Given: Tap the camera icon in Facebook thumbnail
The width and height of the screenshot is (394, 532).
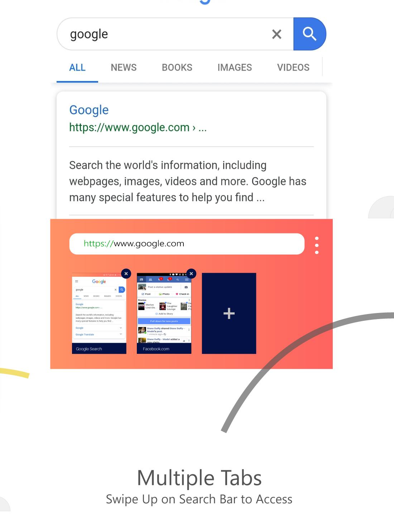Looking at the screenshot, I should (x=186, y=287).
